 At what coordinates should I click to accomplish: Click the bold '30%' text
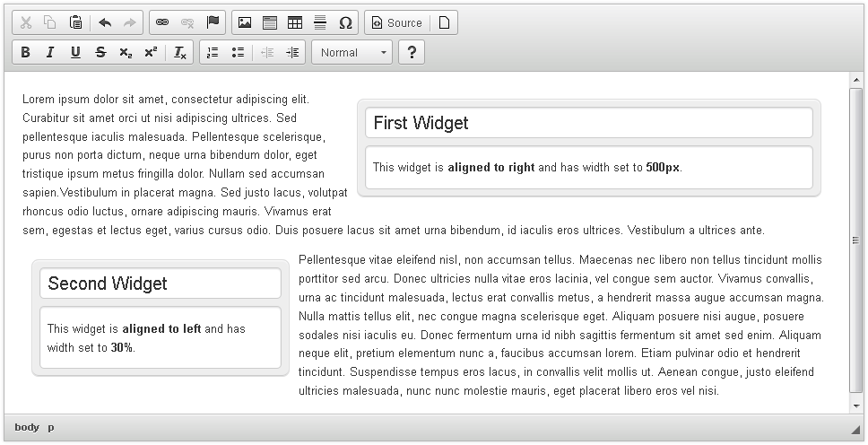pyautogui.click(x=122, y=347)
